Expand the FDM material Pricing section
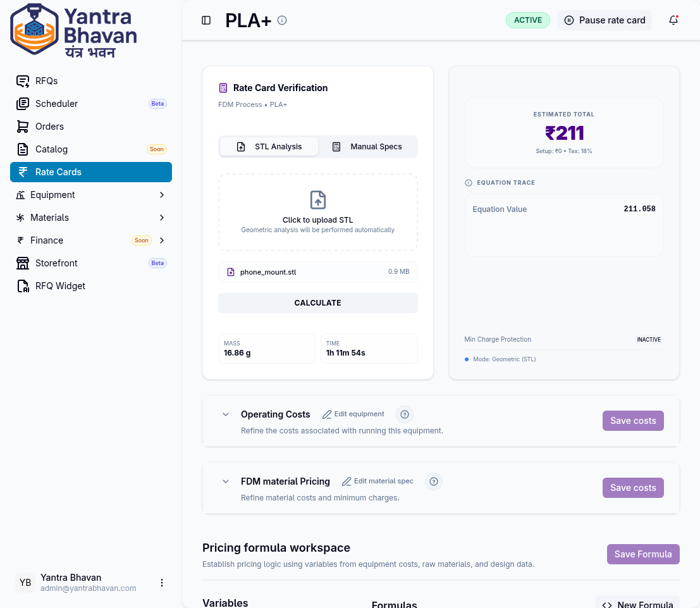This screenshot has width=700, height=608. tap(225, 481)
